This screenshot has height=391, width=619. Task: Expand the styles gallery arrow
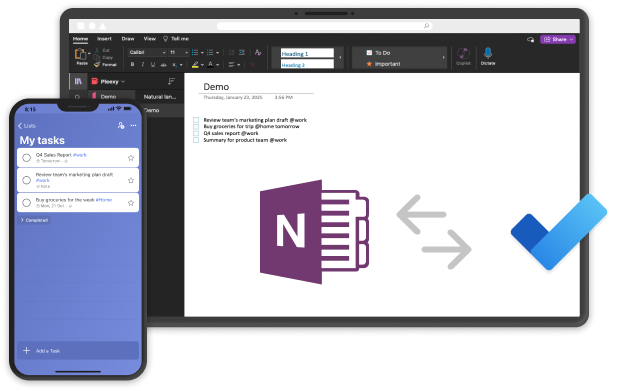click(340, 58)
